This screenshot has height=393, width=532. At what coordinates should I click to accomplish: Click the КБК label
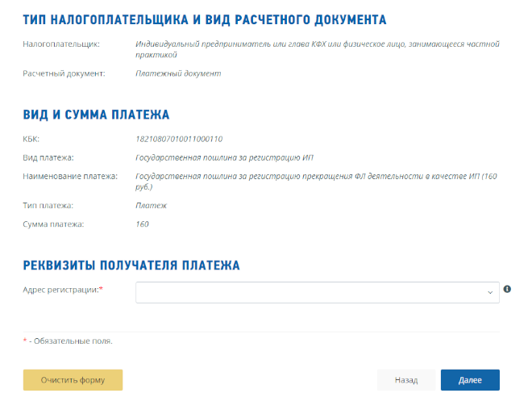click(x=31, y=139)
